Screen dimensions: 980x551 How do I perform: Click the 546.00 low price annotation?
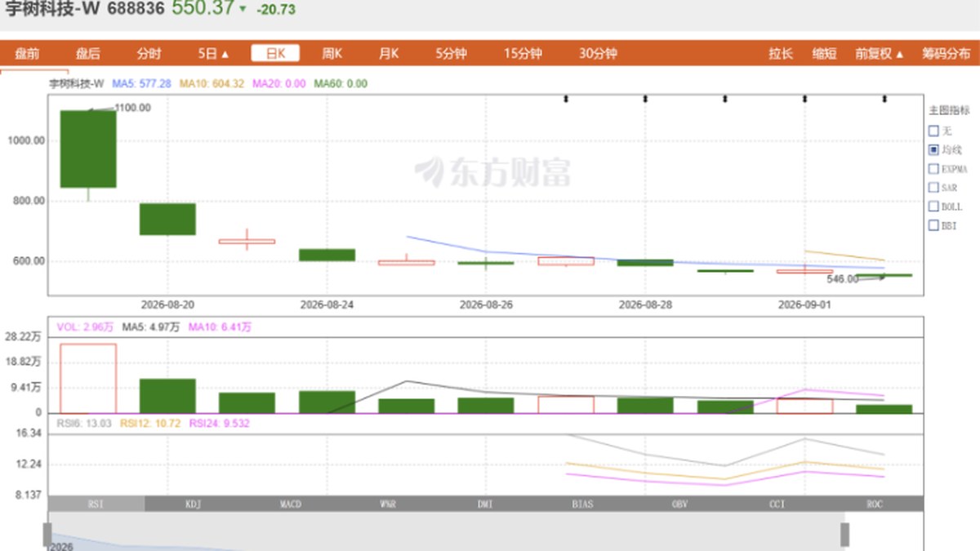[843, 279]
